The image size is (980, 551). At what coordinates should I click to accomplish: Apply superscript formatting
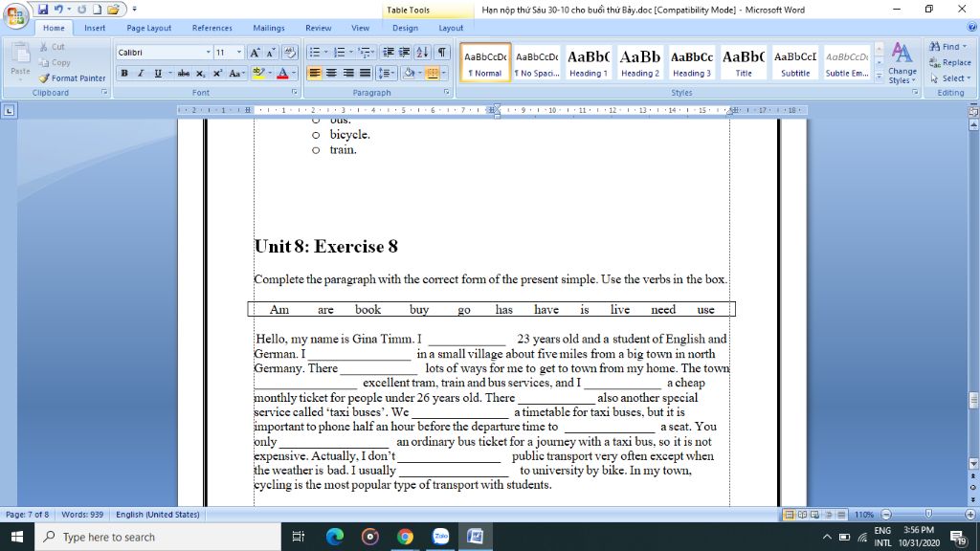point(217,74)
